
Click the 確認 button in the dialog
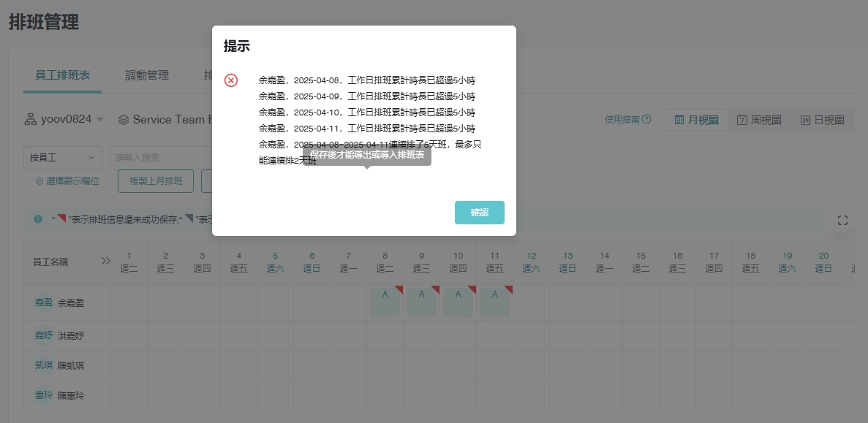pyautogui.click(x=479, y=213)
